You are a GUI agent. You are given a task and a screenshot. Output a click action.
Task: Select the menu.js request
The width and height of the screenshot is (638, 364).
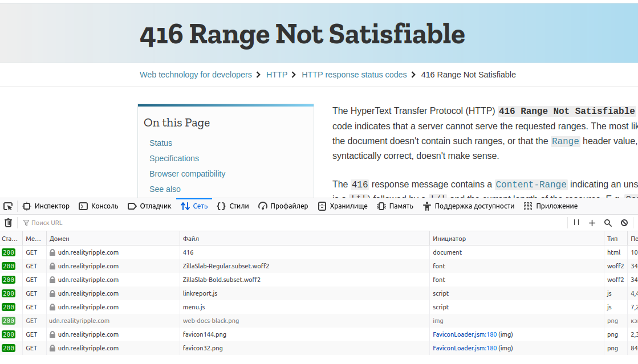click(x=319, y=307)
